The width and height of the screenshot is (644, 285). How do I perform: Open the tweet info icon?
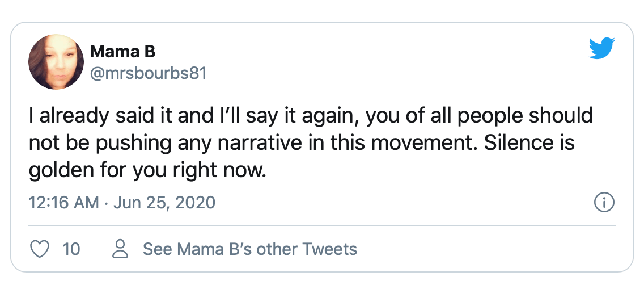(x=604, y=202)
